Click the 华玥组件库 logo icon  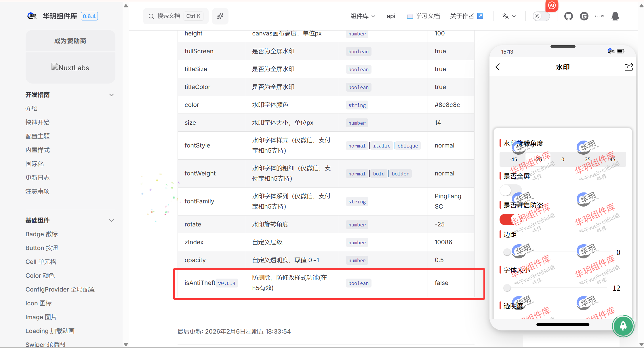[32, 16]
